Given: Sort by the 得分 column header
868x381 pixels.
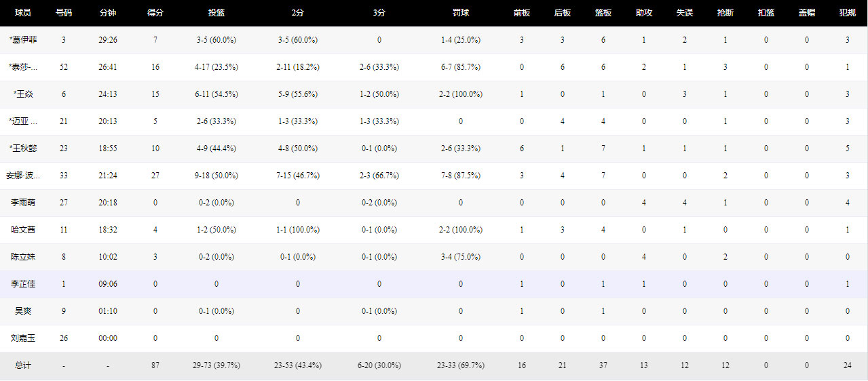Looking at the screenshot, I should [x=155, y=13].
